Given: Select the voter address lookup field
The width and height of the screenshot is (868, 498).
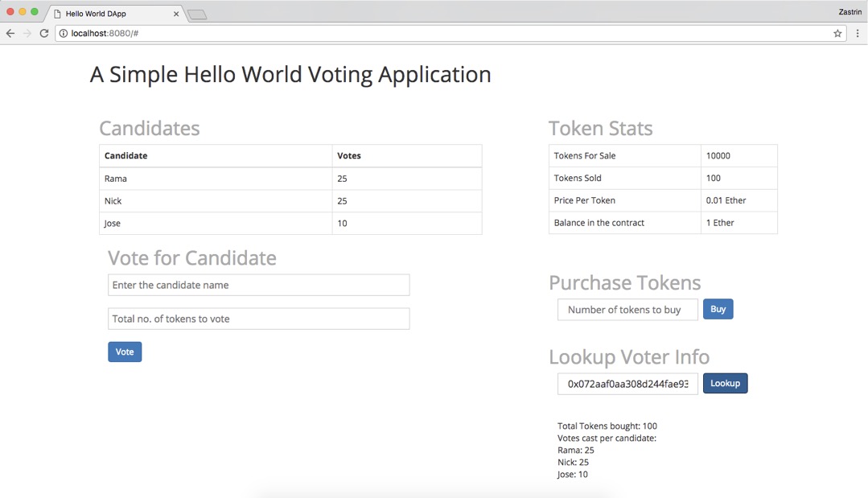Looking at the screenshot, I should 627,384.
